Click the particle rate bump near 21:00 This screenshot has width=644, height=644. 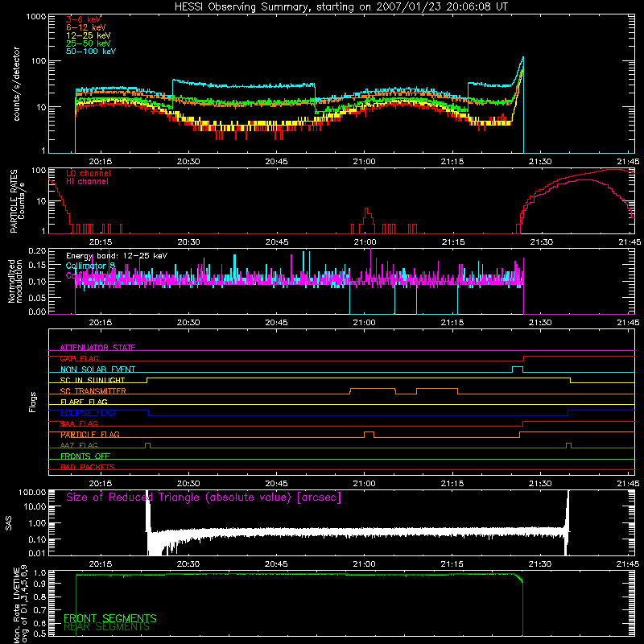pos(367,220)
